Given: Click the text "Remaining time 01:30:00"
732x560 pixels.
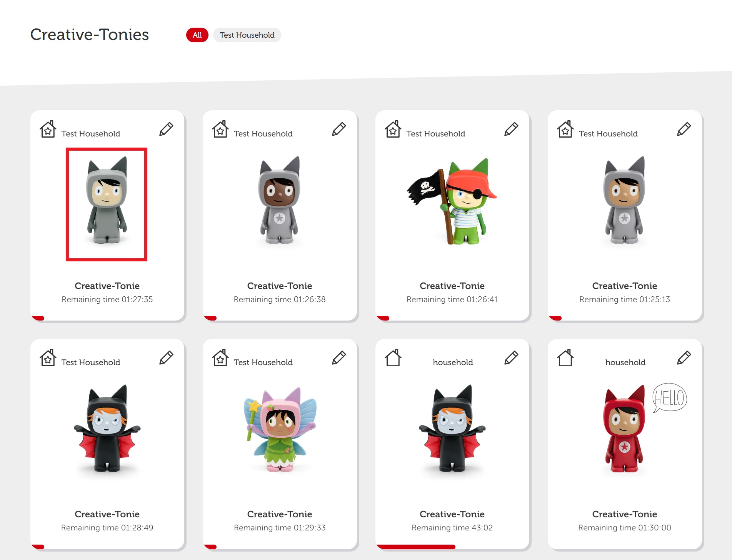Looking at the screenshot, I should [x=625, y=527].
